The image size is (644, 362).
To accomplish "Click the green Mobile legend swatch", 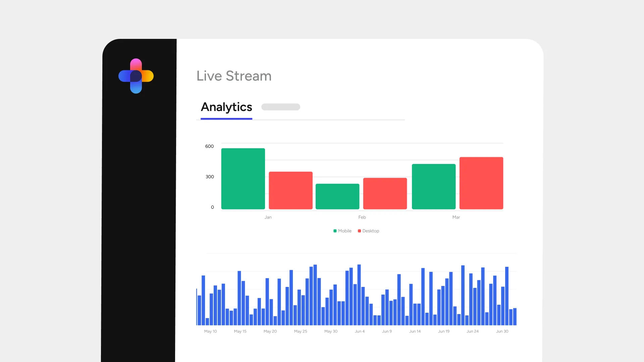I will coord(335,231).
